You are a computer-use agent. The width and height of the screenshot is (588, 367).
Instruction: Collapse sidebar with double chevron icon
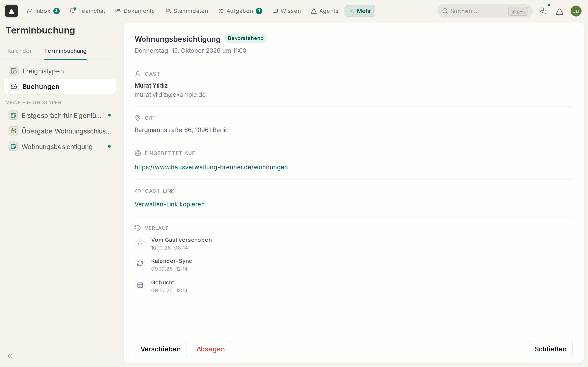[10, 356]
